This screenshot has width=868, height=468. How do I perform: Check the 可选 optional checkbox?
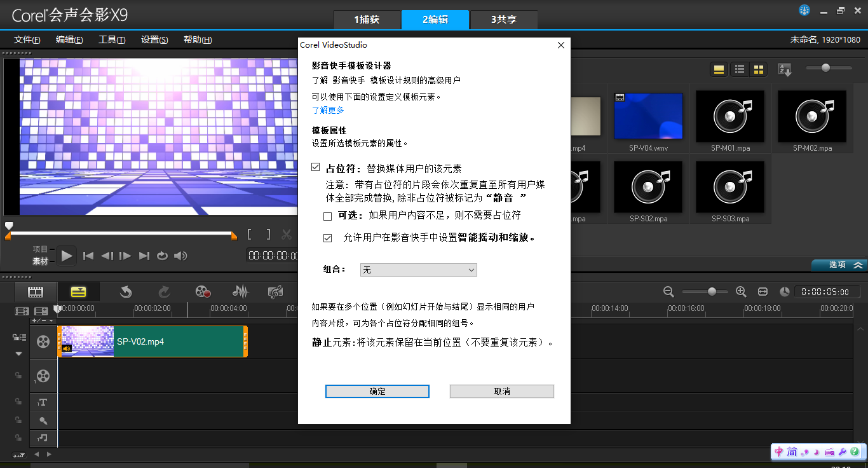[328, 216]
